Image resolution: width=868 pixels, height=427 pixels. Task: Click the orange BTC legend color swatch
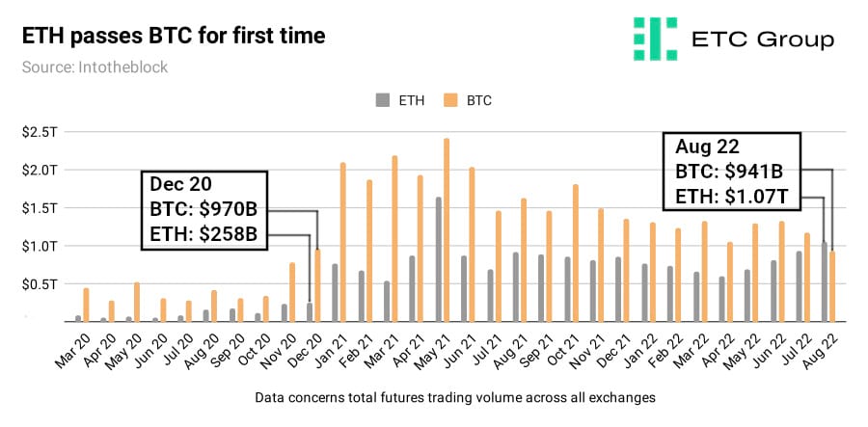pyautogui.click(x=450, y=100)
